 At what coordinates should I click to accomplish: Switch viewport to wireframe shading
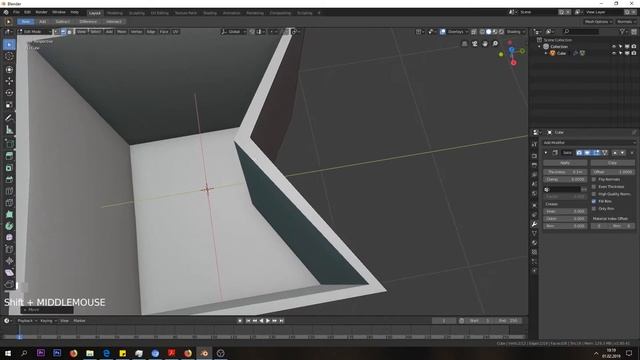pyautogui.click(x=482, y=31)
